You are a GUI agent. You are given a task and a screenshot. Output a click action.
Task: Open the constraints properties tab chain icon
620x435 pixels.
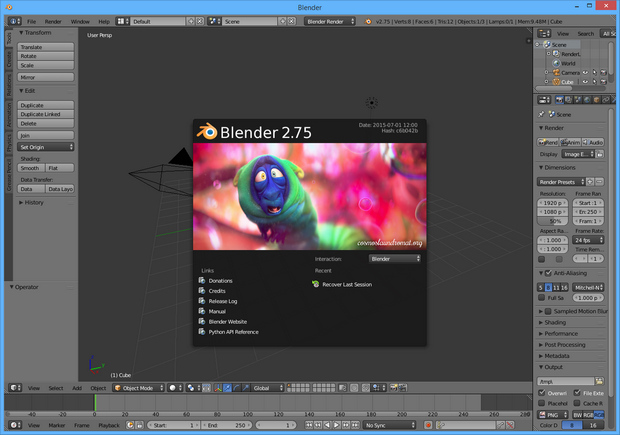tap(605, 100)
